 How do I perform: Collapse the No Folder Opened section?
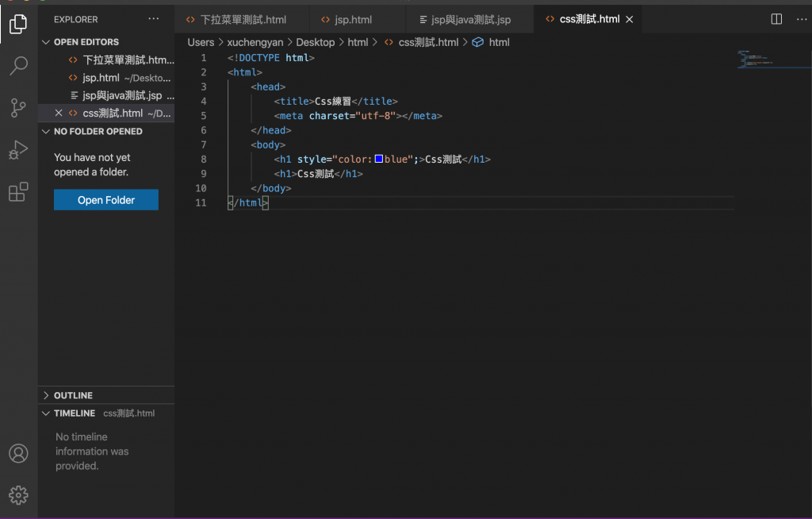46,131
